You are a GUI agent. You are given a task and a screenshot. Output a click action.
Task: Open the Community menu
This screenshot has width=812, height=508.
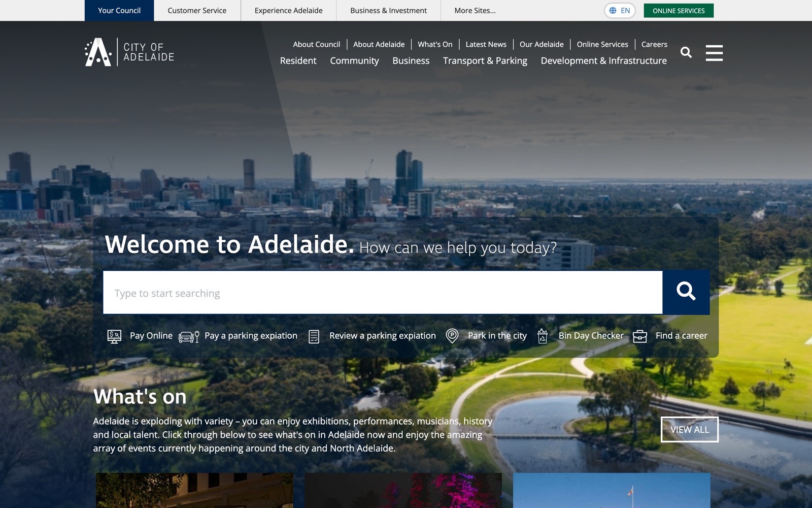point(354,61)
